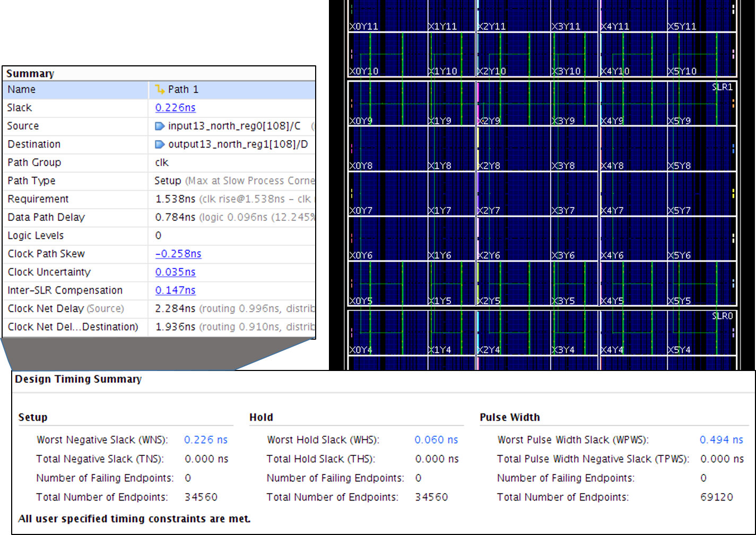
Task: Open the 0.147ns Inter-SLR Compensation link
Action: pyautogui.click(x=175, y=290)
